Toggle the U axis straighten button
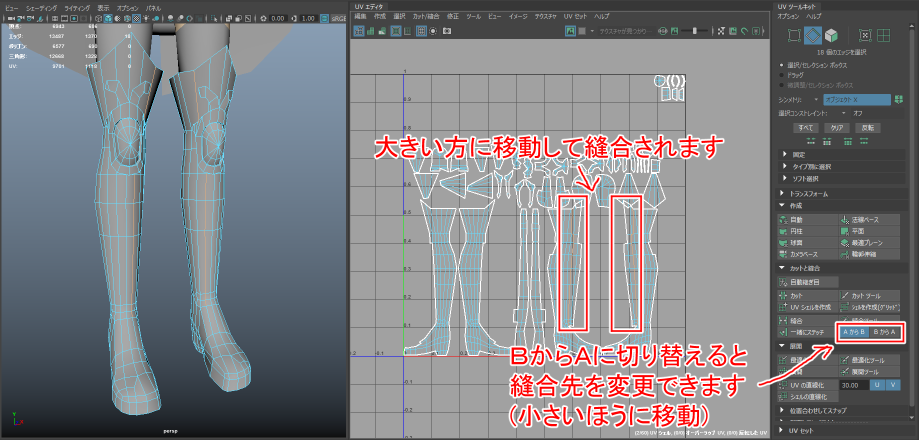This screenshot has height=440, width=919. [877, 385]
